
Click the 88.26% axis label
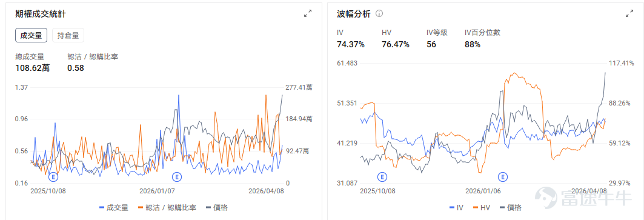[620, 103]
